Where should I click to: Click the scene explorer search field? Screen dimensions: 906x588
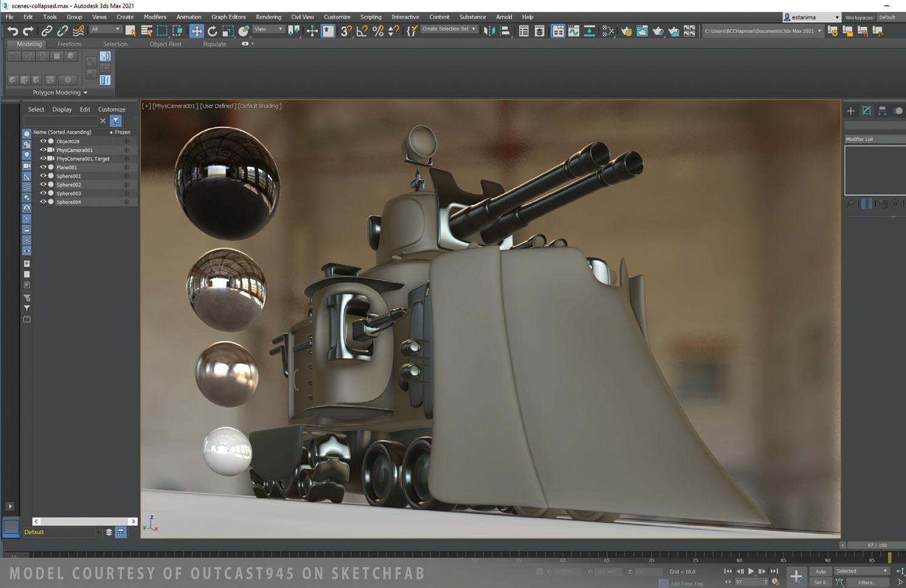[60, 121]
